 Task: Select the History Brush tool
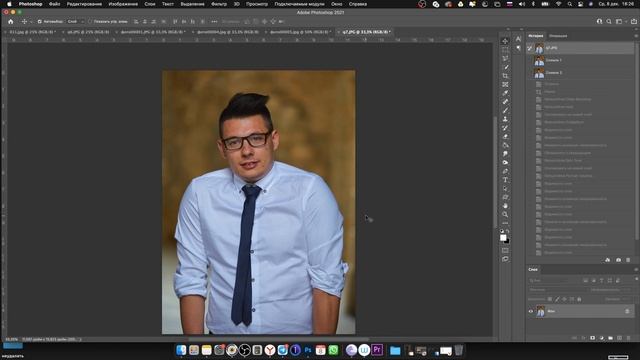tap(505, 128)
